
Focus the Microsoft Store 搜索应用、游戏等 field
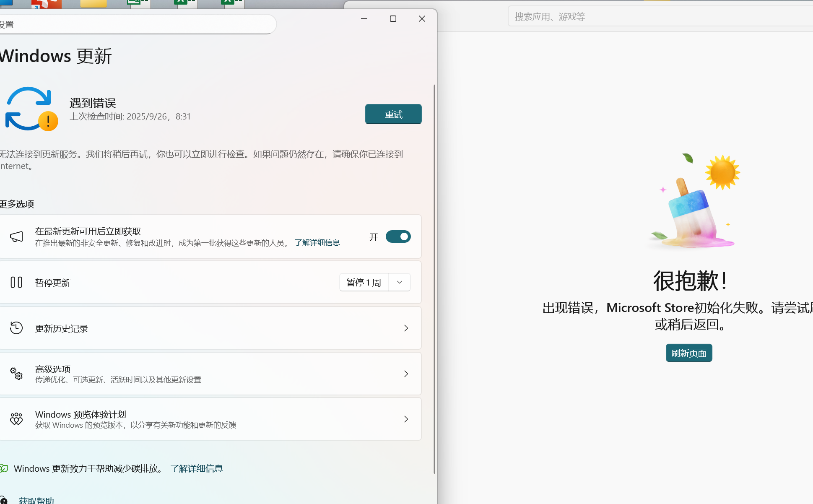pyautogui.click(x=660, y=16)
